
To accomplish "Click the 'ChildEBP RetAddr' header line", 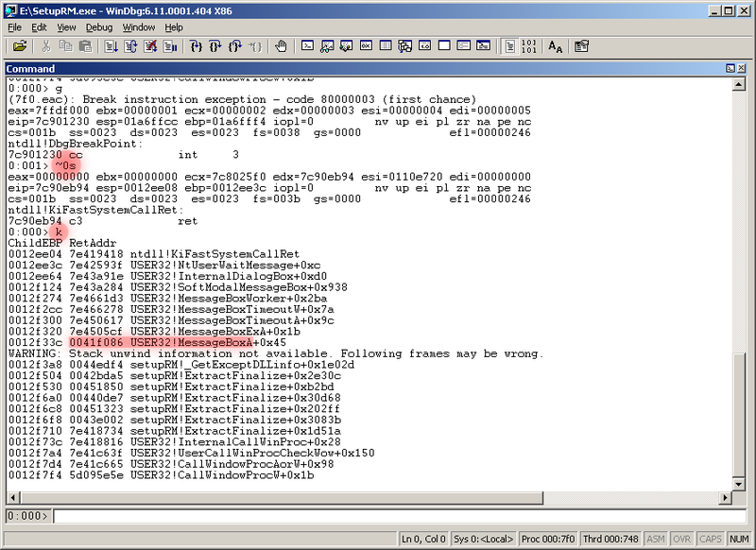I will tap(62, 244).
